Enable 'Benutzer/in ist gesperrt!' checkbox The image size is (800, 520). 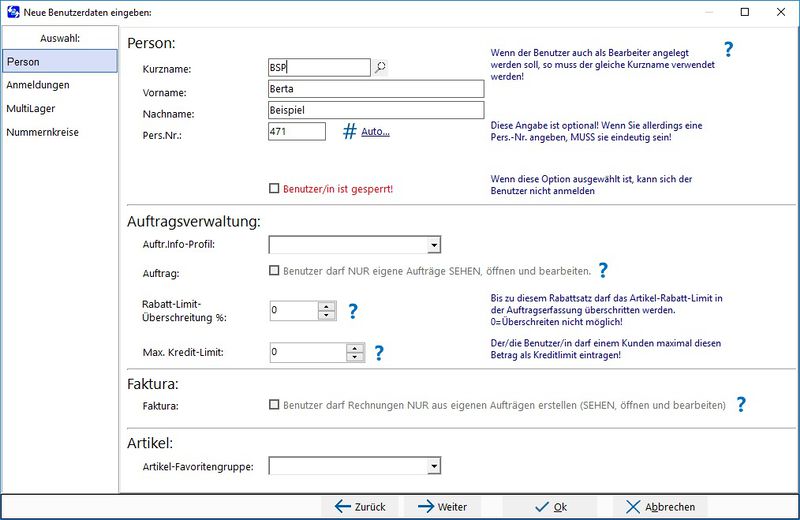point(275,188)
